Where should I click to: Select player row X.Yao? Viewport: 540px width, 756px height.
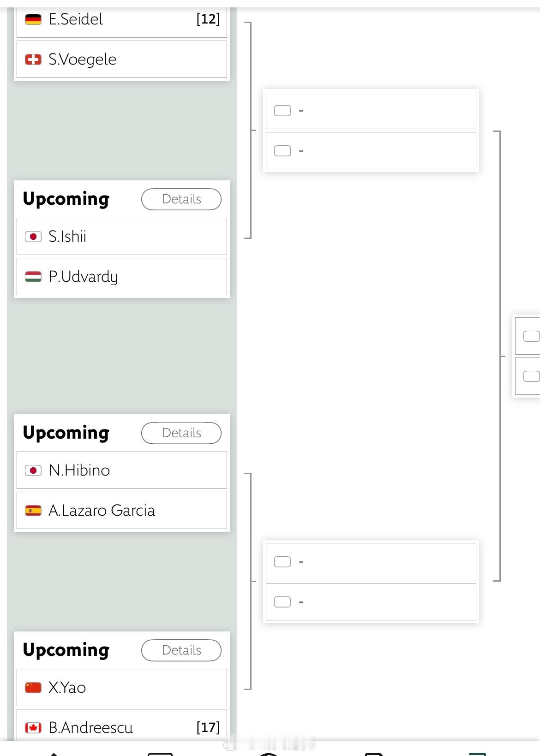pyautogui.click(x=122, y=688)
